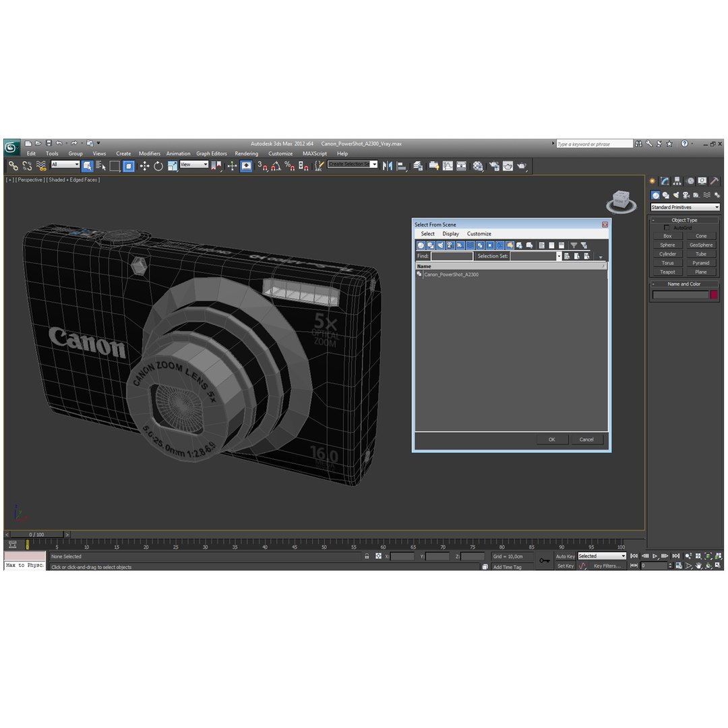Click the Render Production teapot icon
This screenshot has height=728, width=728.
click(522, 166)
